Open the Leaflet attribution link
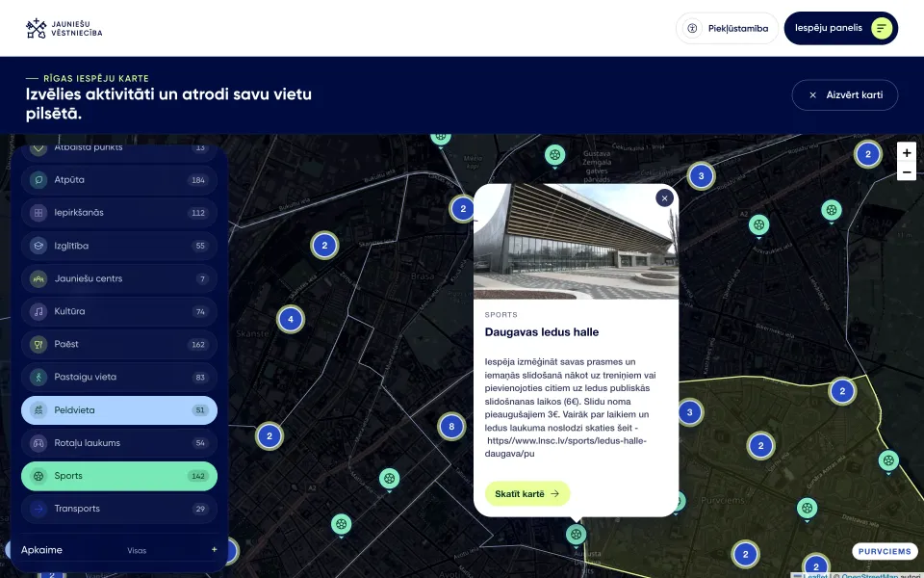The image size is (924, 578). 814,576
